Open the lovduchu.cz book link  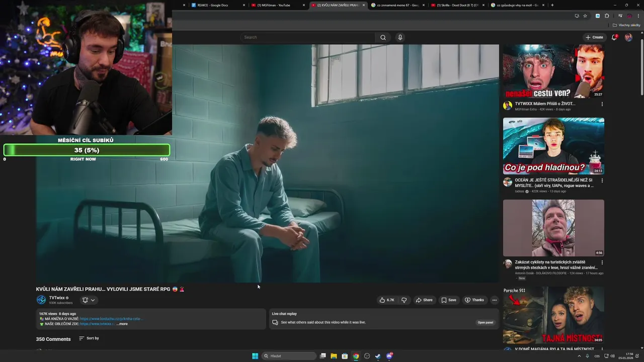point(111,319)
